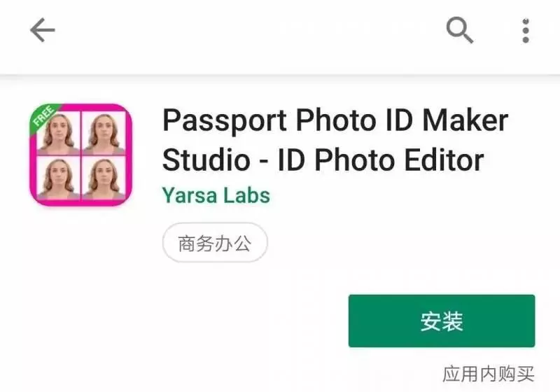The image size is (560, 392).
Task: Select the 商务办公 category chip
Action: [x=215, y=243]
